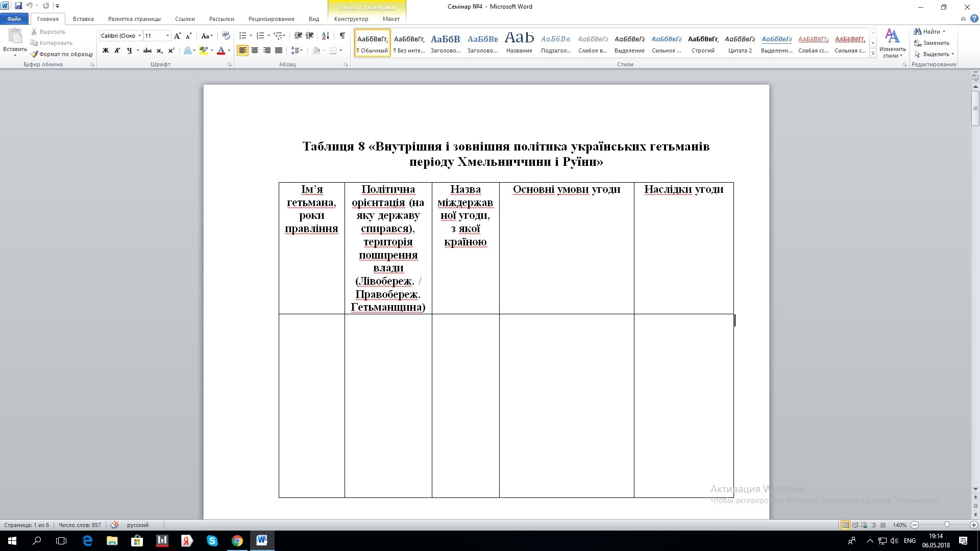This screenshot has width=980, height=551.
Task: Toggle paragraph marks display (¶)
Action: tap(342, 36)
